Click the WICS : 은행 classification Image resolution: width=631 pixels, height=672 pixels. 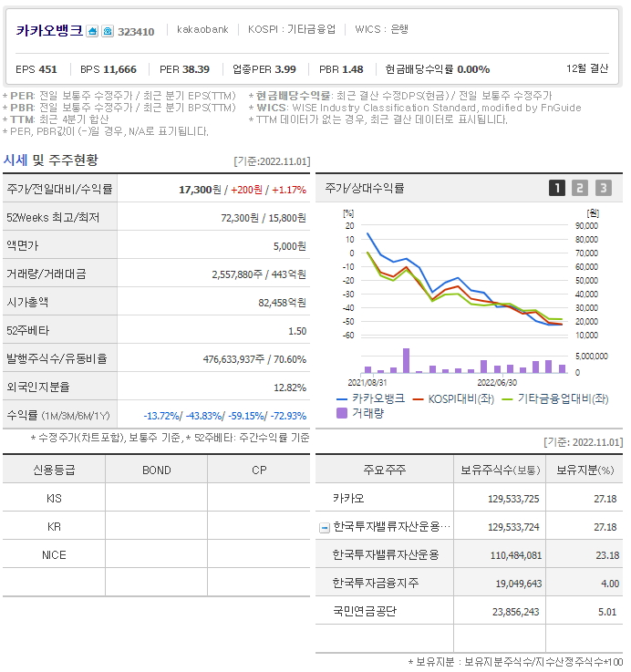(381, 29)
